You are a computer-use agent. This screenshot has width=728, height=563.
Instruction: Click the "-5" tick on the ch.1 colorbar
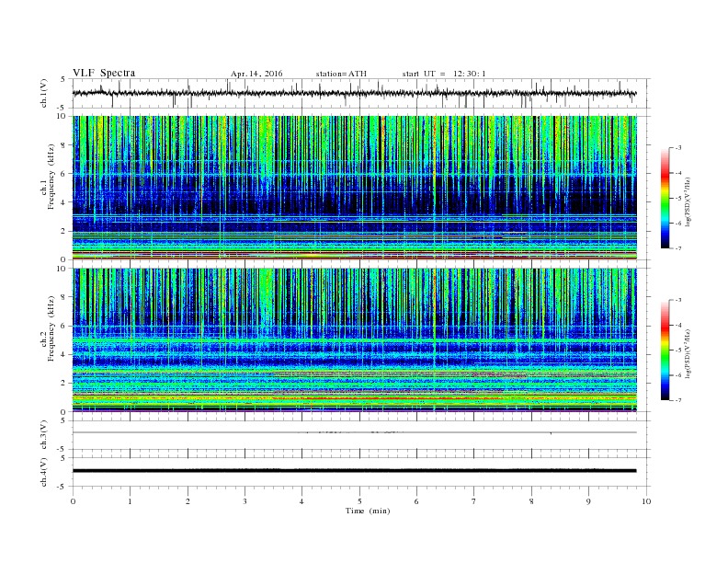pyautogui.click(x=678, y=199)
